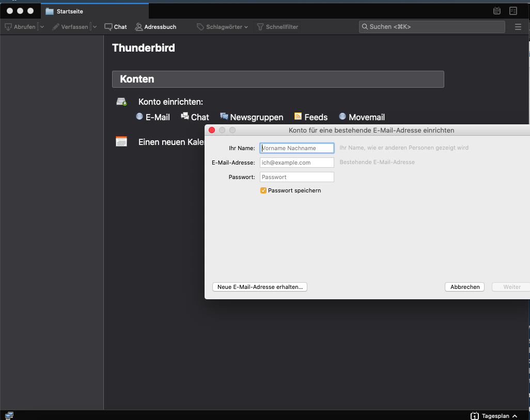Select the Newsgruppen account icon
This screenshot has width=530, height=420.
pyautogui.click(x=224, y=117)
